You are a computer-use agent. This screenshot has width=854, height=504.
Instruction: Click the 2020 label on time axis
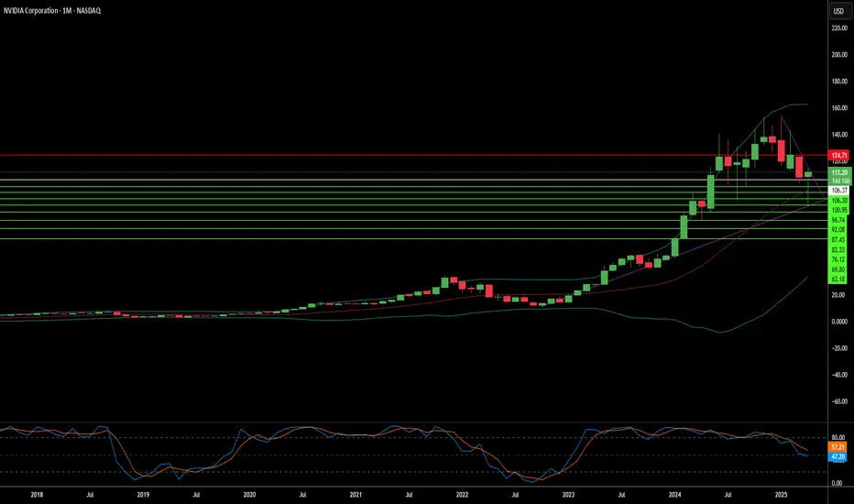(x=249, y=495)
